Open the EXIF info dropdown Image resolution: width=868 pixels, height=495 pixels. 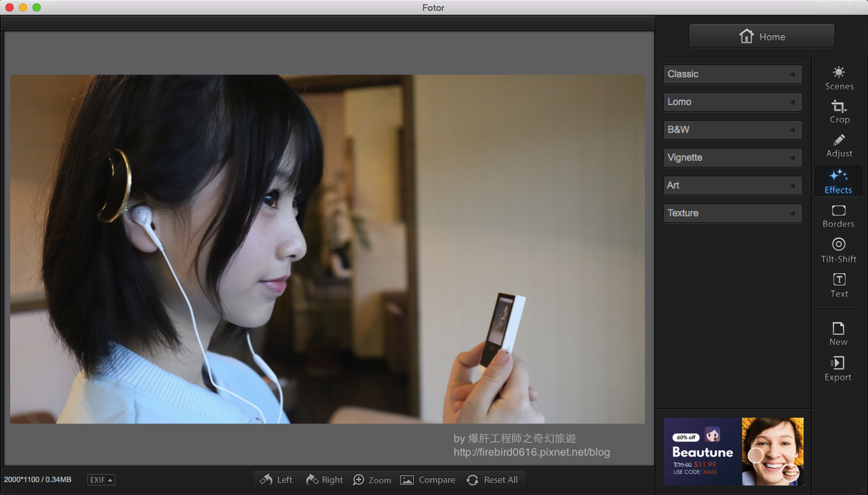[x=101, y=480]
